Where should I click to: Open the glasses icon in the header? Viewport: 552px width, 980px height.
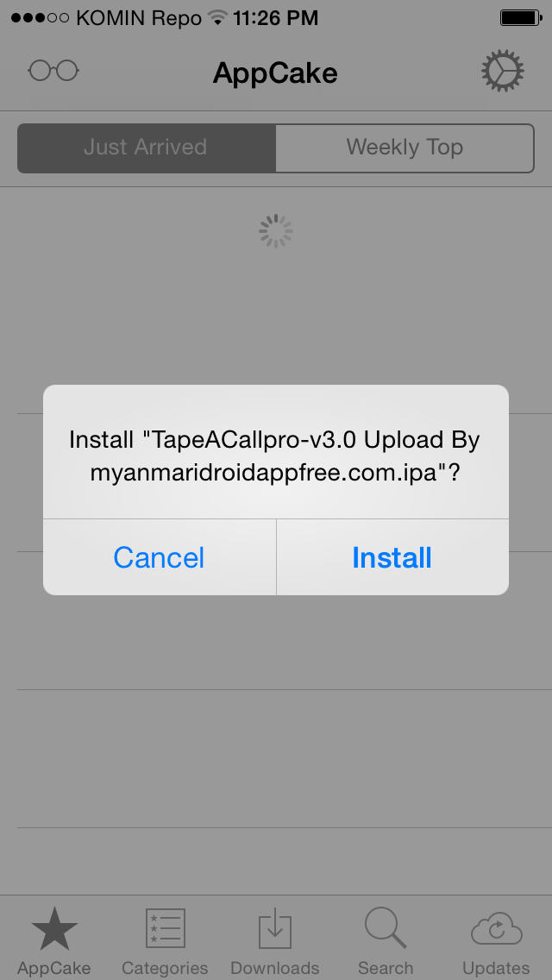coord(53,71)
